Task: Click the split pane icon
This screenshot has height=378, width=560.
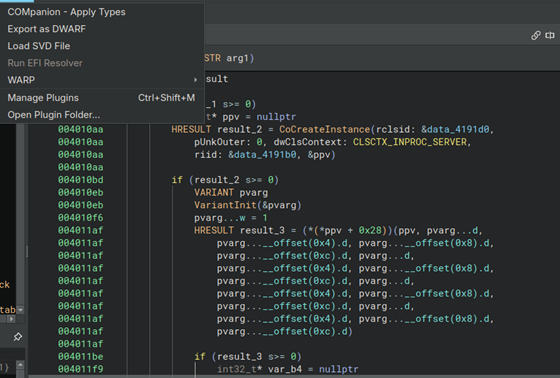Action: [x=550, y=35]
